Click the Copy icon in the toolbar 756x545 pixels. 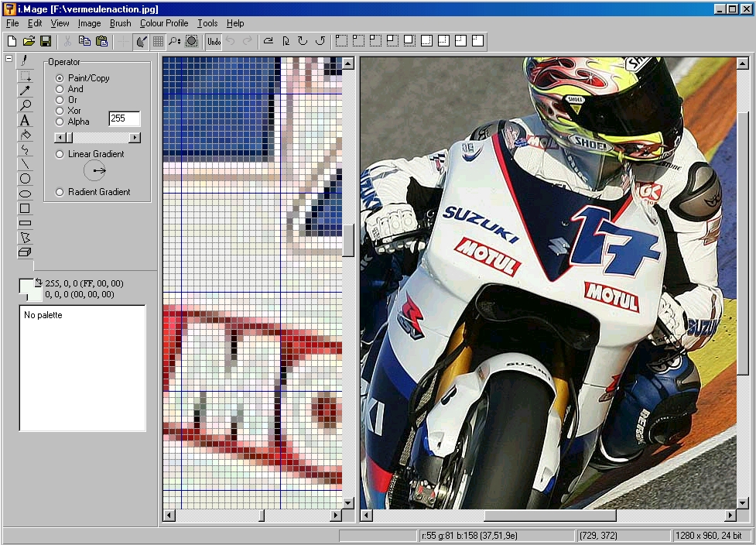point(84,42)
